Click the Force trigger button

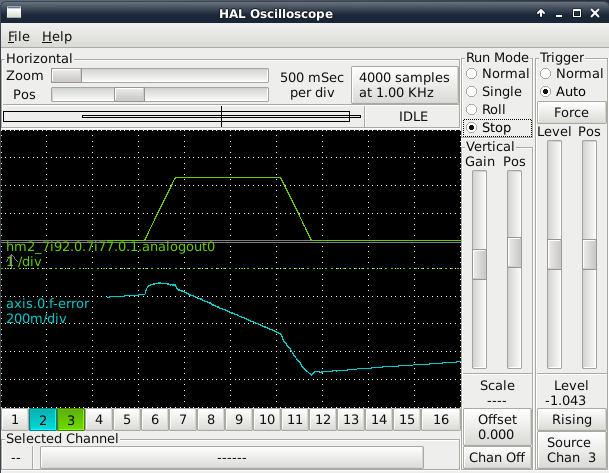pos(571,113)
